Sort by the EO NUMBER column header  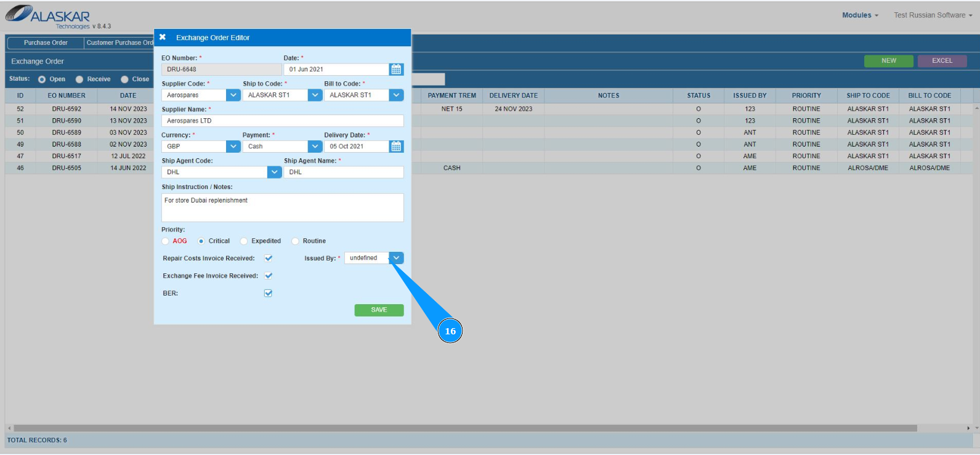pyautogui.click(x=67, y=96)
